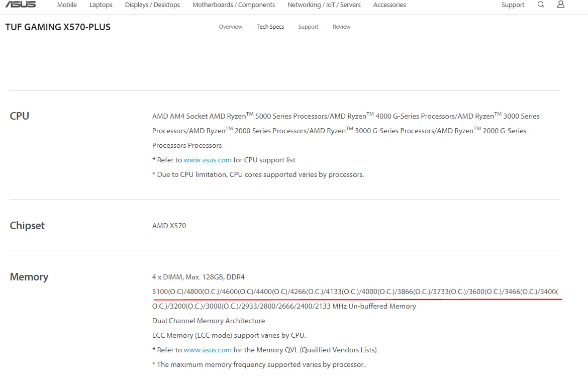Screen dimensions: 588x387
Task: Follow www.asus.com link for CPU support list
Action: (208, 160)
